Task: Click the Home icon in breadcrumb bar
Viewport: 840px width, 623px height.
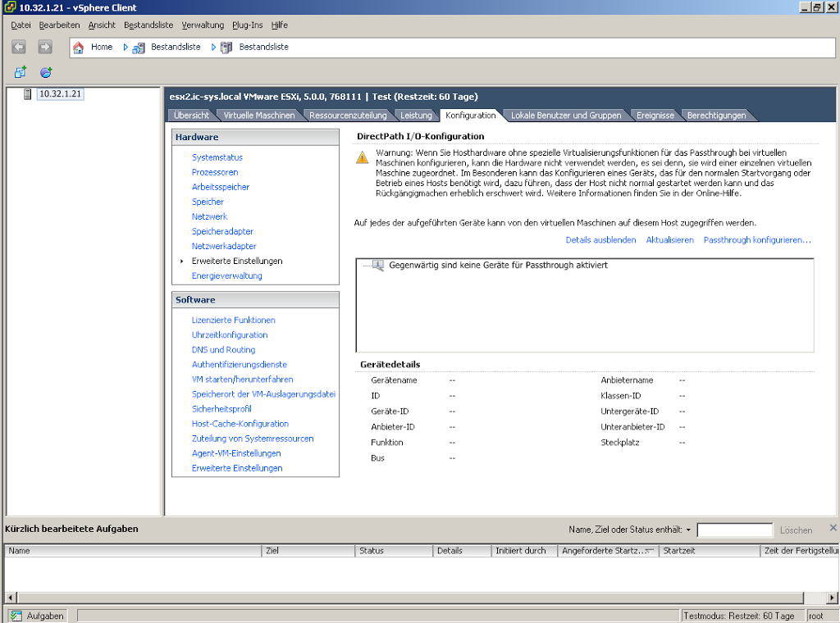Action: pos(79,48)
